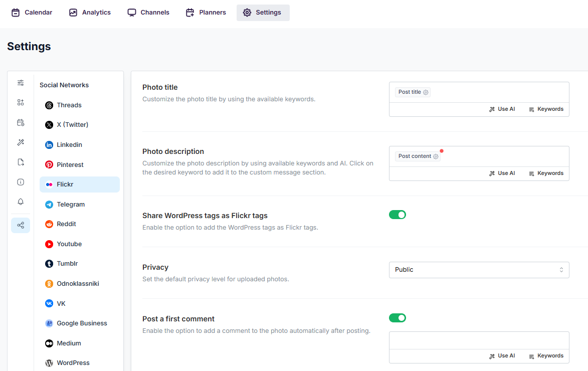This screenshot has height=371, width=588.
Task: Click inside the first comment text field
Action: (479, 340)
